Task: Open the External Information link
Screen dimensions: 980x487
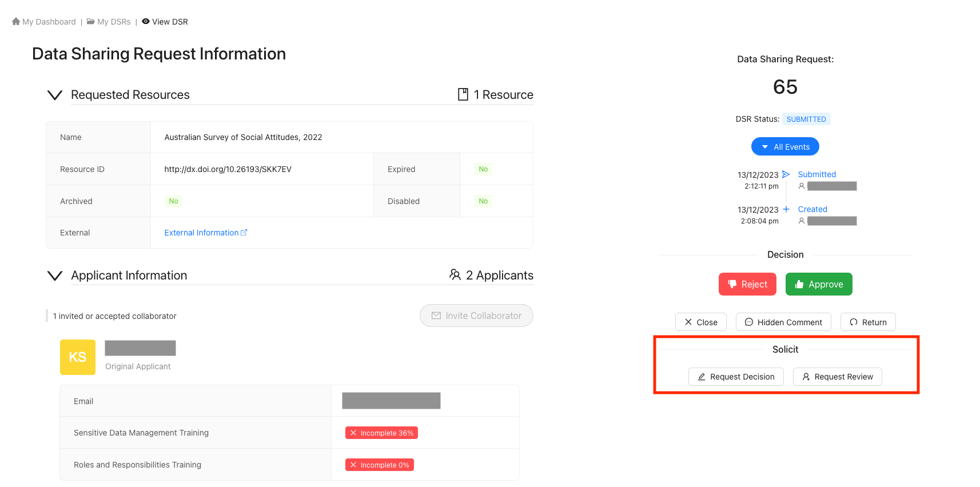Action: (206, 233)
